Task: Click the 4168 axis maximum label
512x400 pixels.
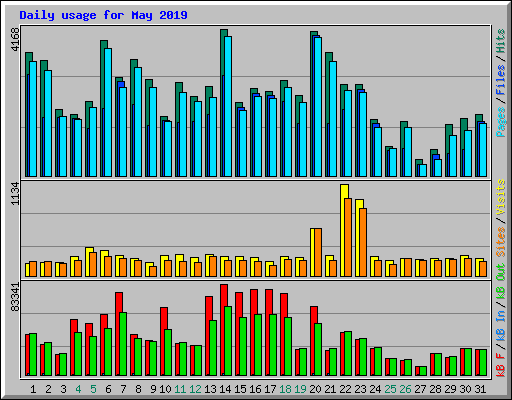Action: (x=15, y=40)
